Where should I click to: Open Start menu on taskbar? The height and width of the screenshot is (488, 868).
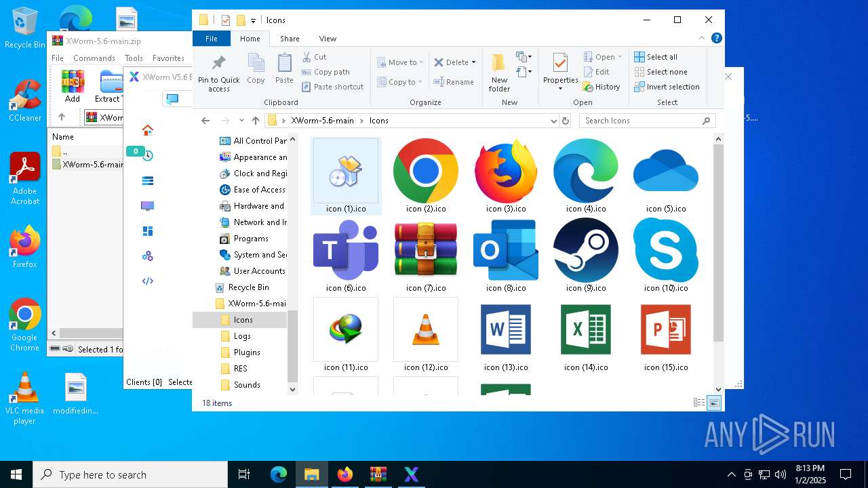click(x=16, y=474)
